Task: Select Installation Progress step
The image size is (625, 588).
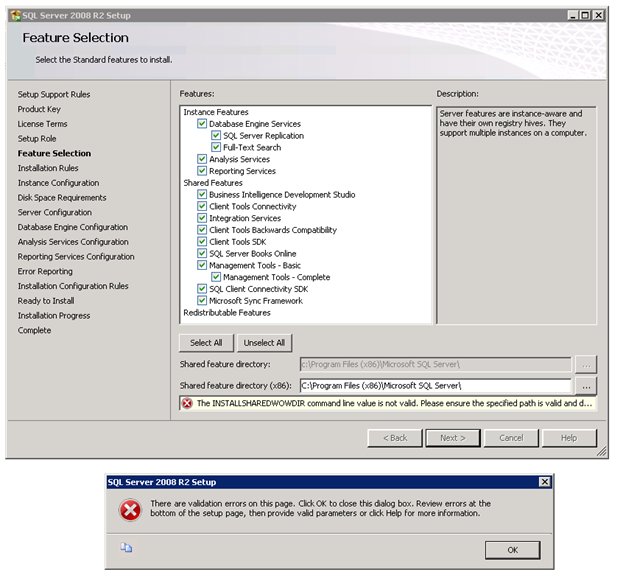Action: [54, 316]
